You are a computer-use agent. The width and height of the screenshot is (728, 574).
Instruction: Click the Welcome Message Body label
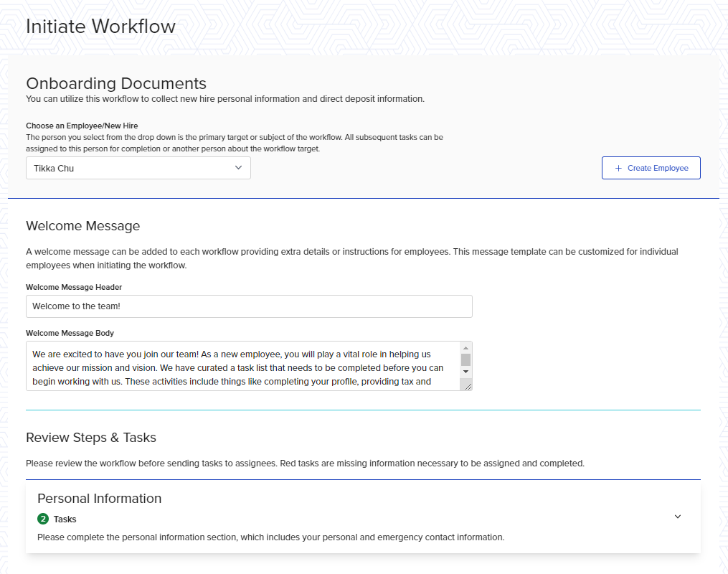70,333
